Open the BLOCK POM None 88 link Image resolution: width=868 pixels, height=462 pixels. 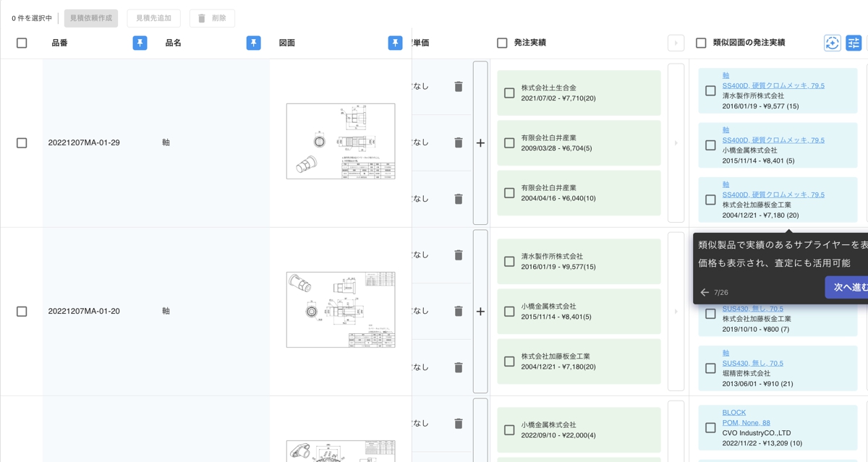(733, 412)
